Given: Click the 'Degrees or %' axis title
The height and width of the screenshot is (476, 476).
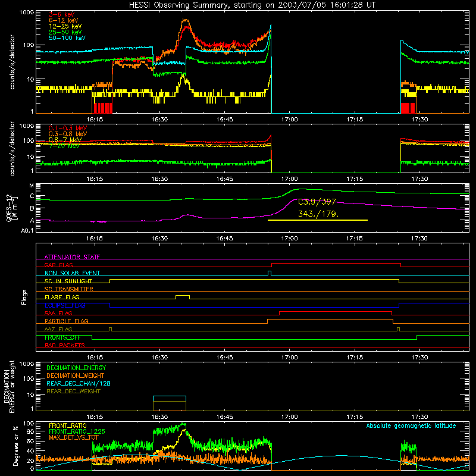Looking at the screenshot, I should pos(15,446).
